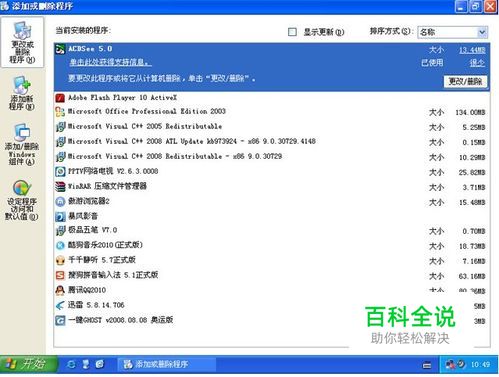499x377 pixels.
Task: Click the 134.00MB size value for Office
Action: coord(470,112)
